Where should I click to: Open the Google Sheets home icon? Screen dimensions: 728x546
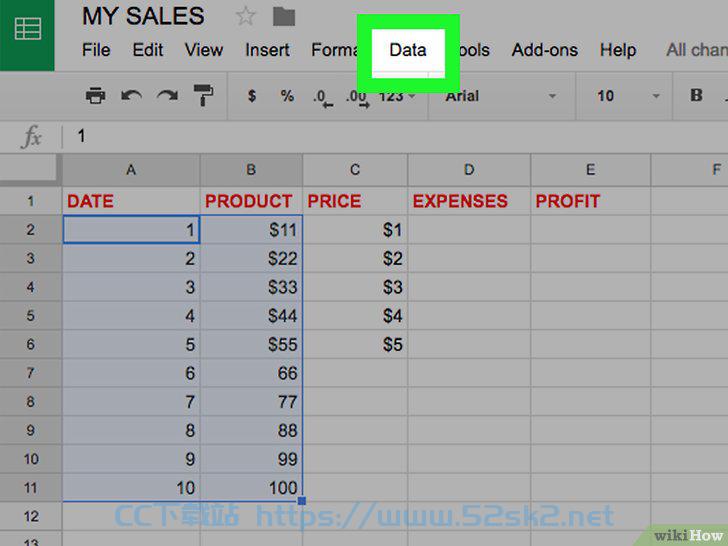[27, 29]
